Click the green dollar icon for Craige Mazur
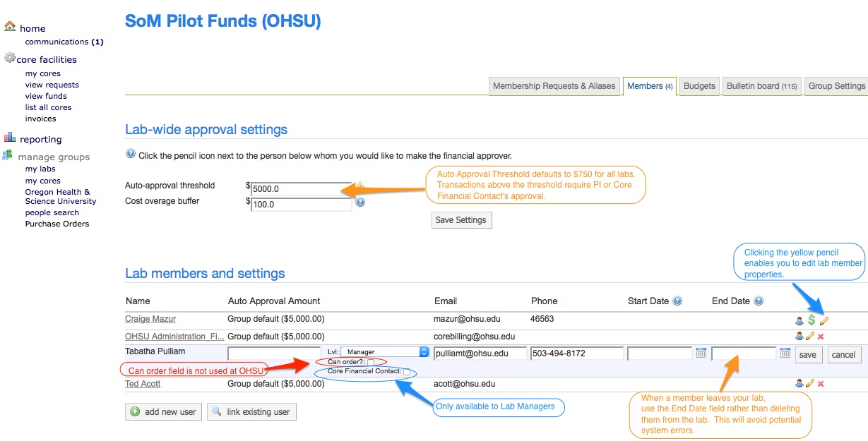Image resolution: width=868 pixels, height=441 pixels. 811,320
